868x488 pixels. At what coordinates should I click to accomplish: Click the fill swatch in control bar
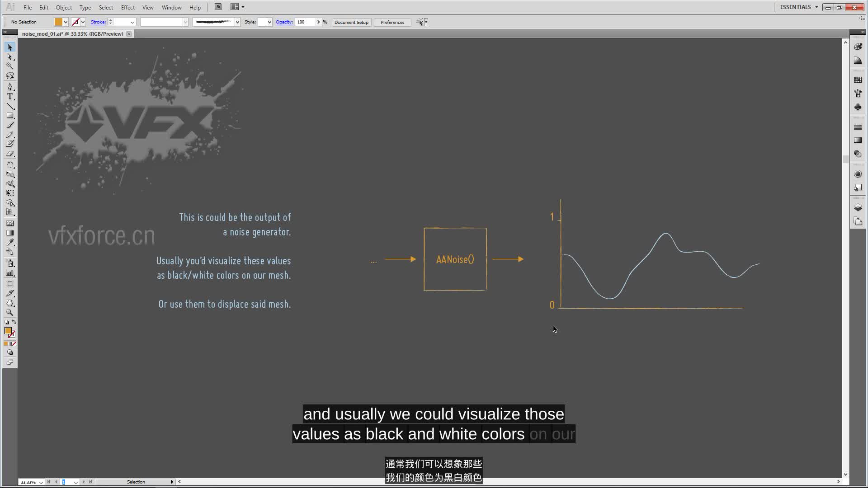click(58, 22)
